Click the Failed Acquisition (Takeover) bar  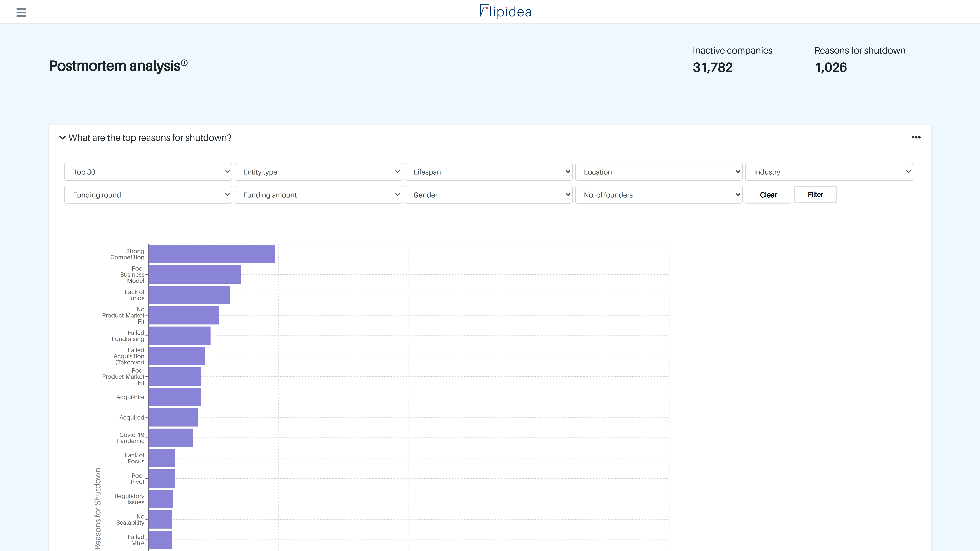(177, 356)
